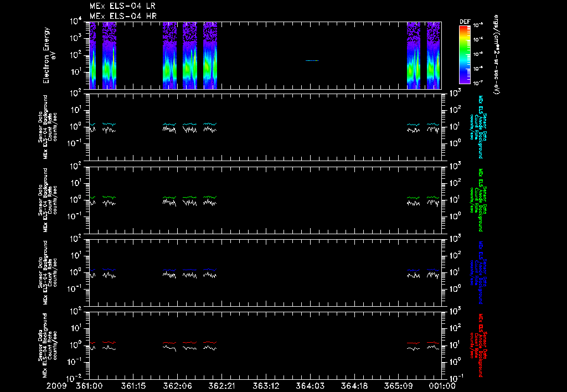Select the 363:12 time axis label
The height and width of the screenshot is (392, 567).
pos(266,386)
